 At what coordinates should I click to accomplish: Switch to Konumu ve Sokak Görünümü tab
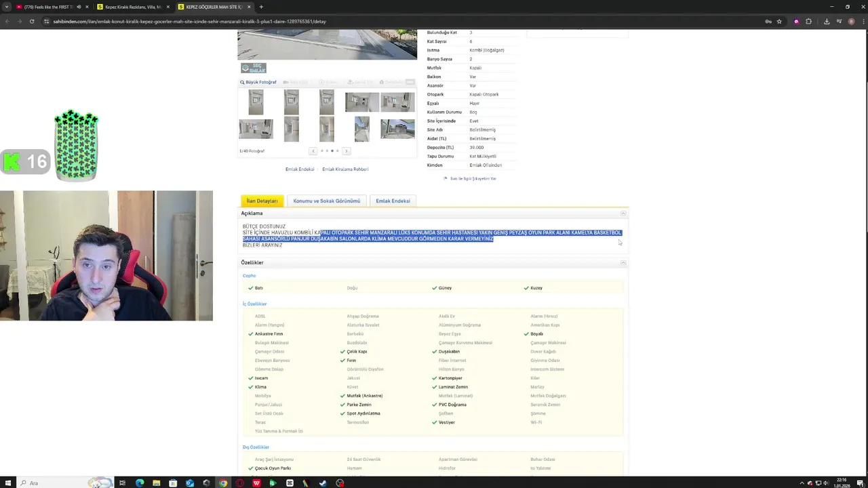tap(327, 201)
